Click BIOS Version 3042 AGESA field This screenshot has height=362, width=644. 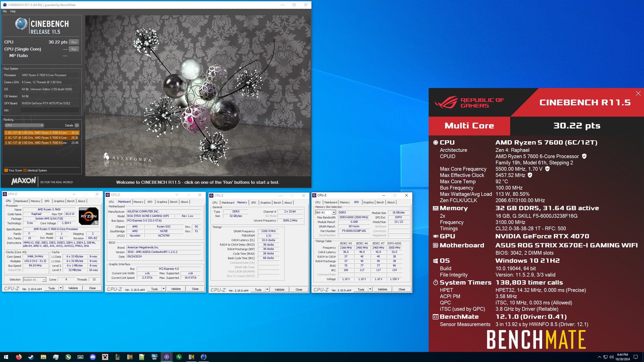pyautogui.click(x=164, y=252)
